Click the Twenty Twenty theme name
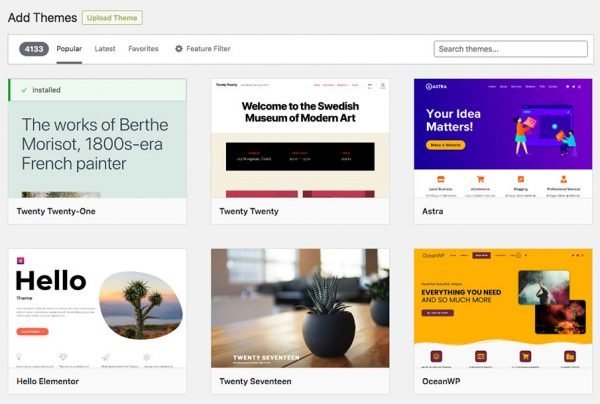The height and width of the screenshot is (404, 600). pyautogui.click(x=249, y=211)
